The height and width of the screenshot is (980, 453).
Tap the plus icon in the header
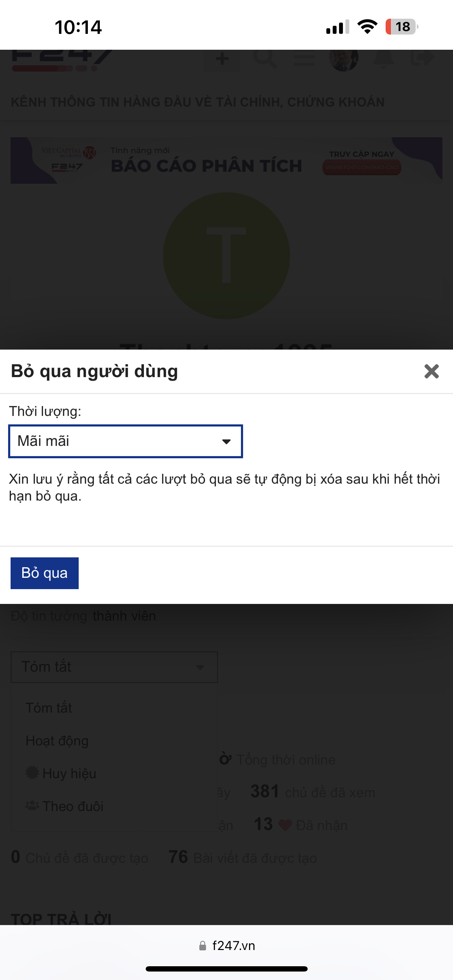222,59
